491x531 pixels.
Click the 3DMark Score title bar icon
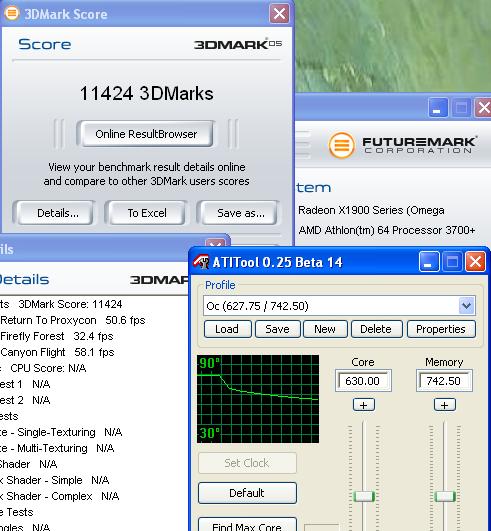click(x=12, y=13)
